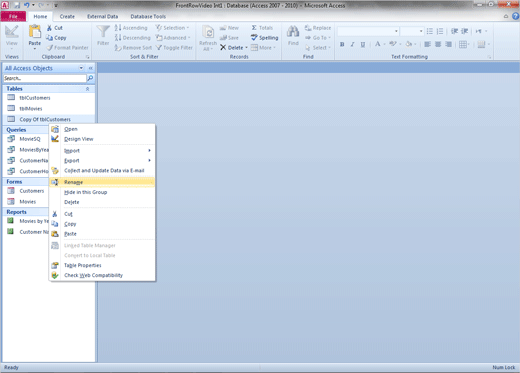Click the search magnifier in navigation pane
This screenshot has height=373, width=520.
click(90, 78)
